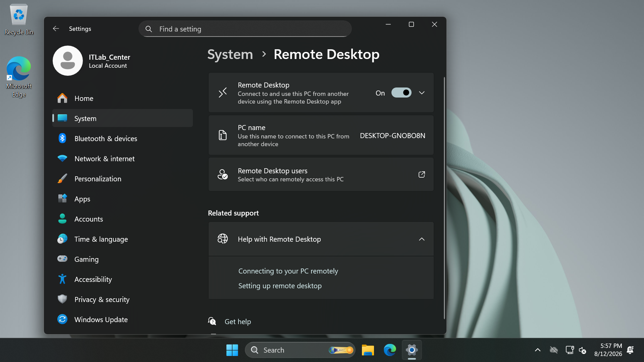Click the Gaming controller icon
Viewport: 644px width, 362px height.
tap(62, 259)
